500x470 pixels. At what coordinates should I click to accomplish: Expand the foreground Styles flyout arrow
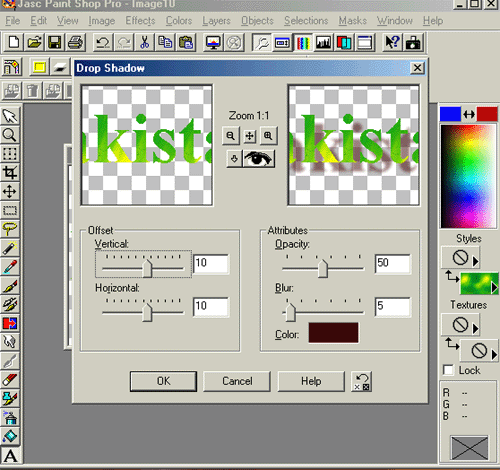(x=476, y=261)
